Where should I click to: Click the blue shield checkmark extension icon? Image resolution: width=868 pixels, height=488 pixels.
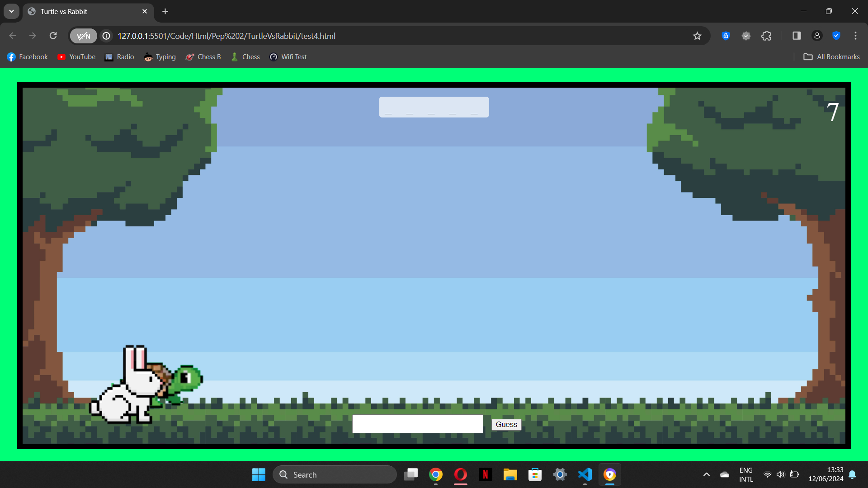837,36
